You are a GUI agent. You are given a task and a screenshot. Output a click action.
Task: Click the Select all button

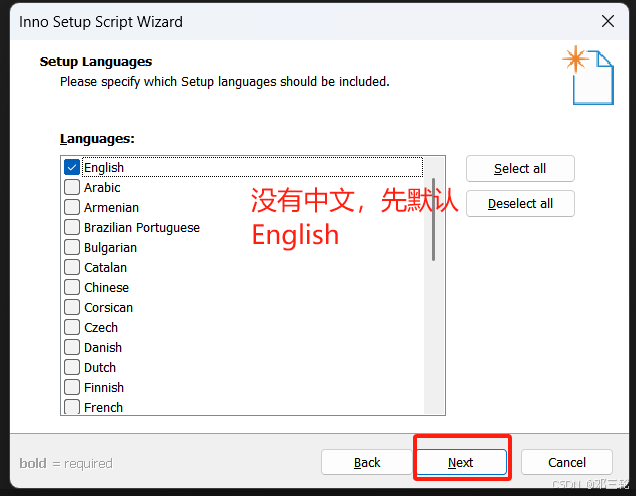pyautogui.click(x=520, y=168)
